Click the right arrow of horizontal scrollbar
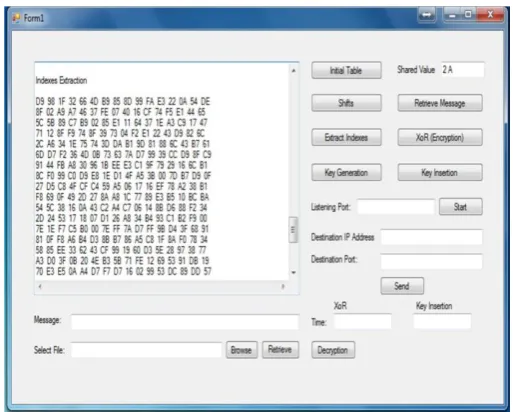This screenshot has height=412, width=513. tap(283, 286)
